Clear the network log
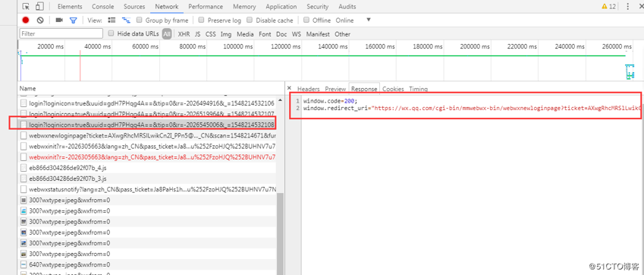Screen dimensions: 644x275 click(40, 21)
